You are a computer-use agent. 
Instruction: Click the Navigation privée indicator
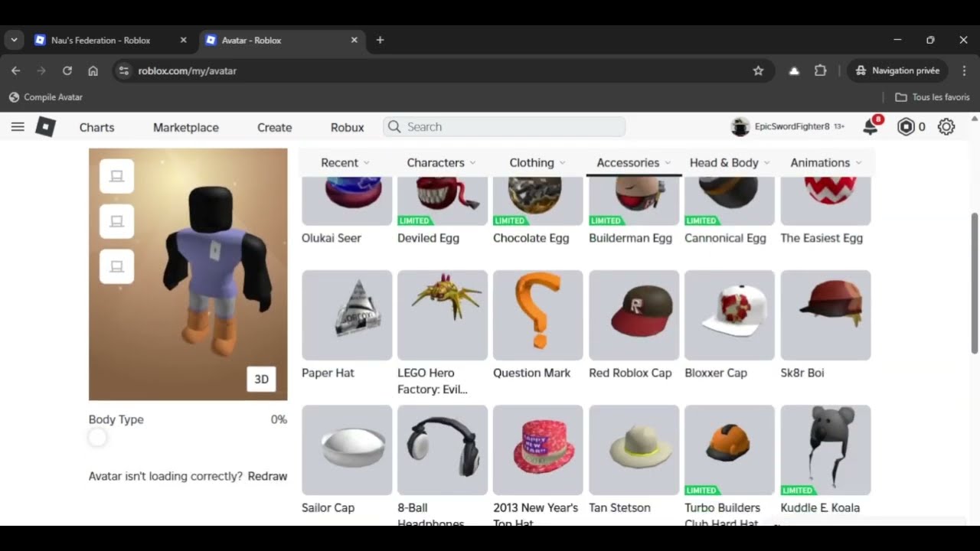tap(897, 70)
